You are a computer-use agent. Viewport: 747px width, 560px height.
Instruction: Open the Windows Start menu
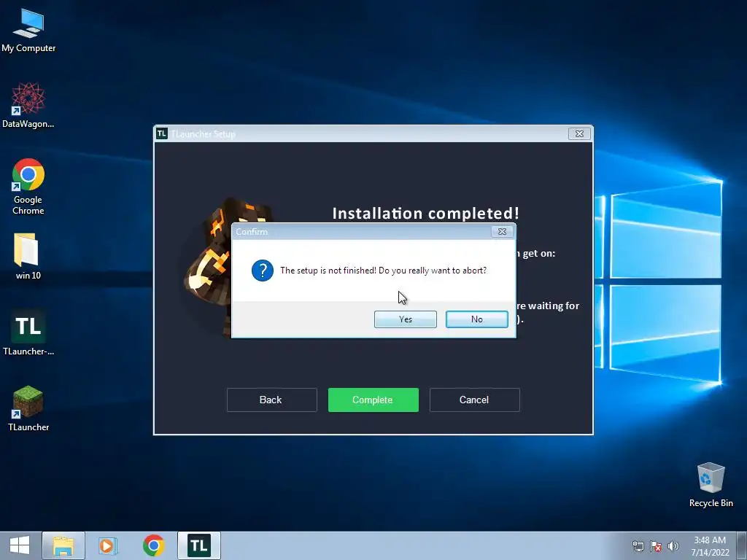click(20, 545)
